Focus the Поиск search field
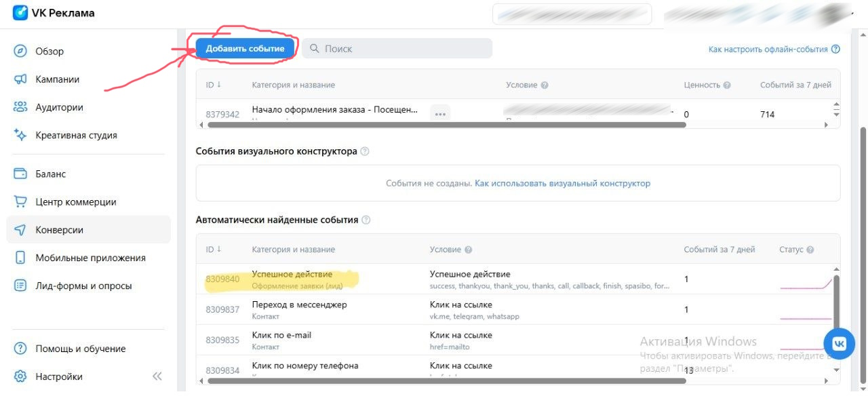Screen dimensions: 868x407 point(397,48)
